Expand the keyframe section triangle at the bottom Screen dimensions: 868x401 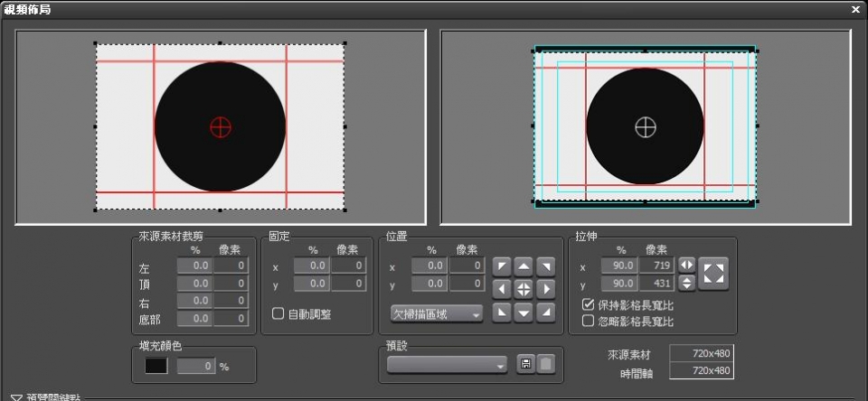click(16, 397)
